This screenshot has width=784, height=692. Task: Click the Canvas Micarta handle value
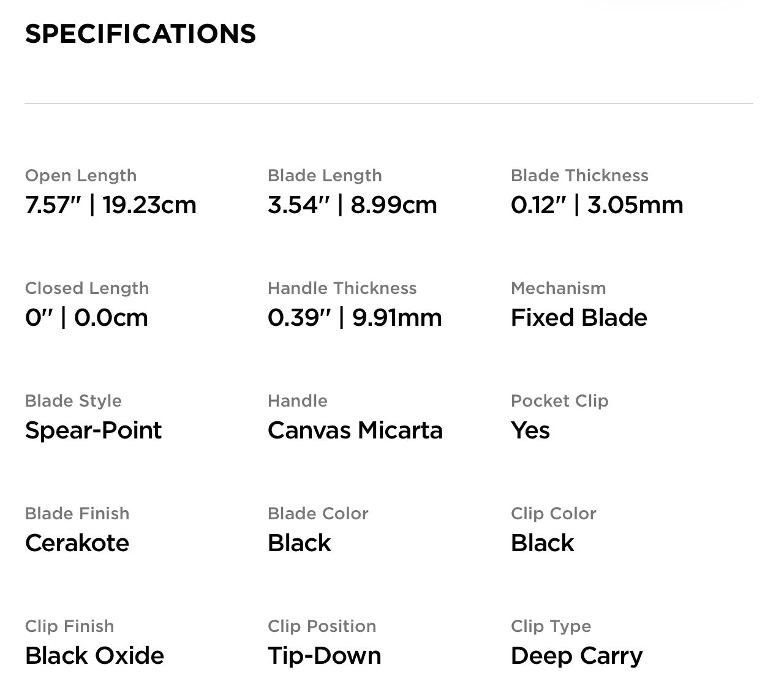[x=355, y=431]
